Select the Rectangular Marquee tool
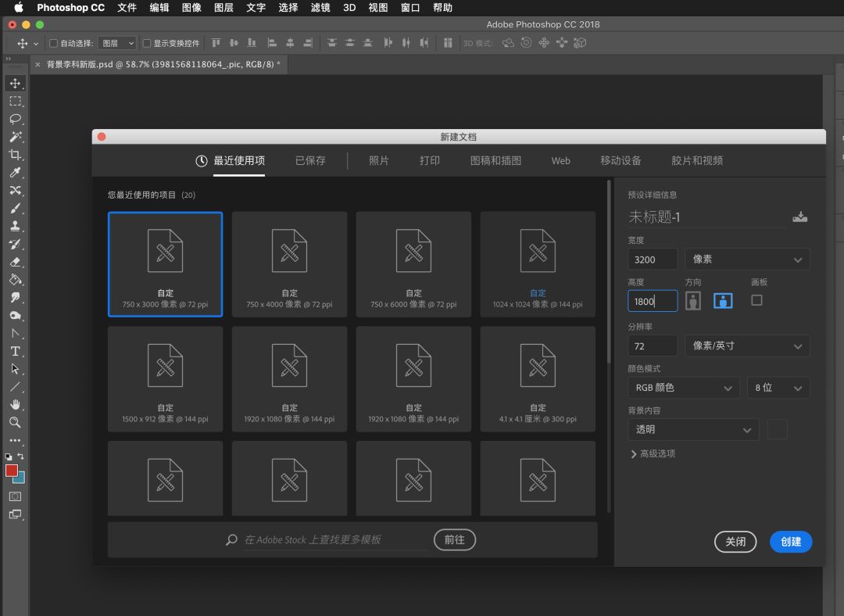The height and width of the screenshot is (616, 844). [15, 101]
